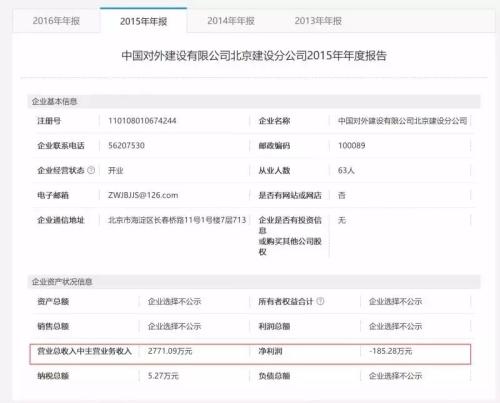Click registration number 110108010674244

coord(142,121)
